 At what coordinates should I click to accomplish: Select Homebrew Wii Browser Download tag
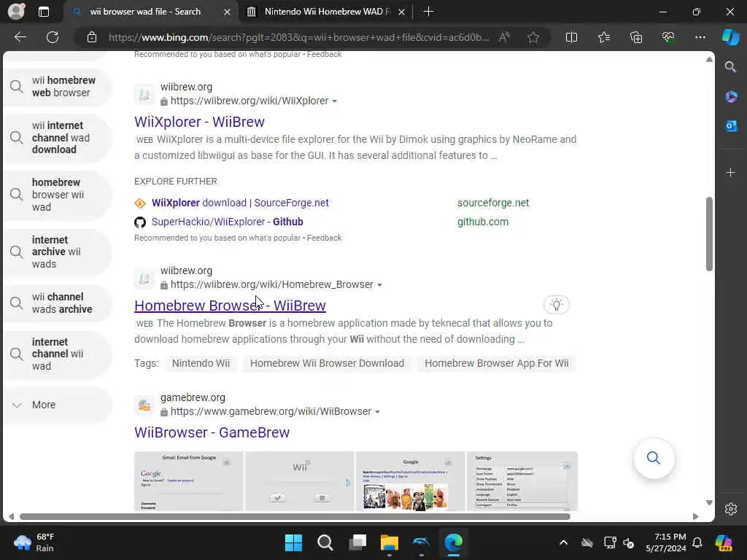(x=327, y=363)
